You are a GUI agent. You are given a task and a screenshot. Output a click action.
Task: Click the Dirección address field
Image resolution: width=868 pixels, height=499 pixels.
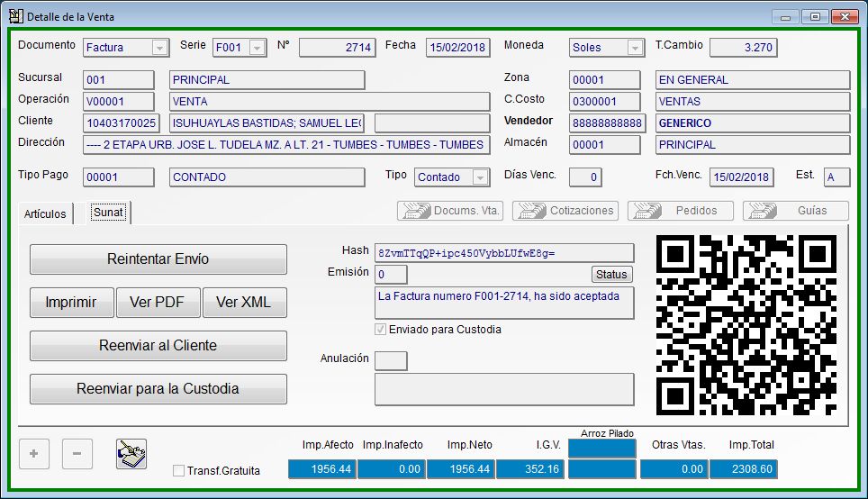click(286, 144)
